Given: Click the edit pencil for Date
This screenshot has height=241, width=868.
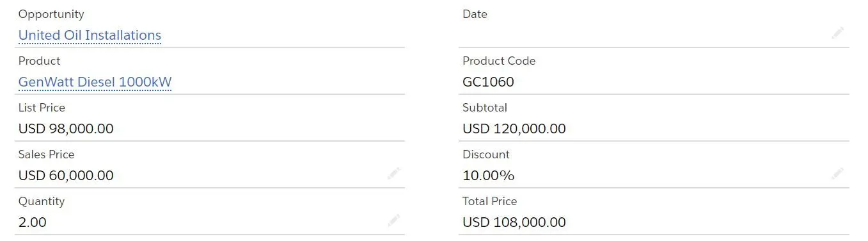Looking at the screenshot, I should 837,33.
